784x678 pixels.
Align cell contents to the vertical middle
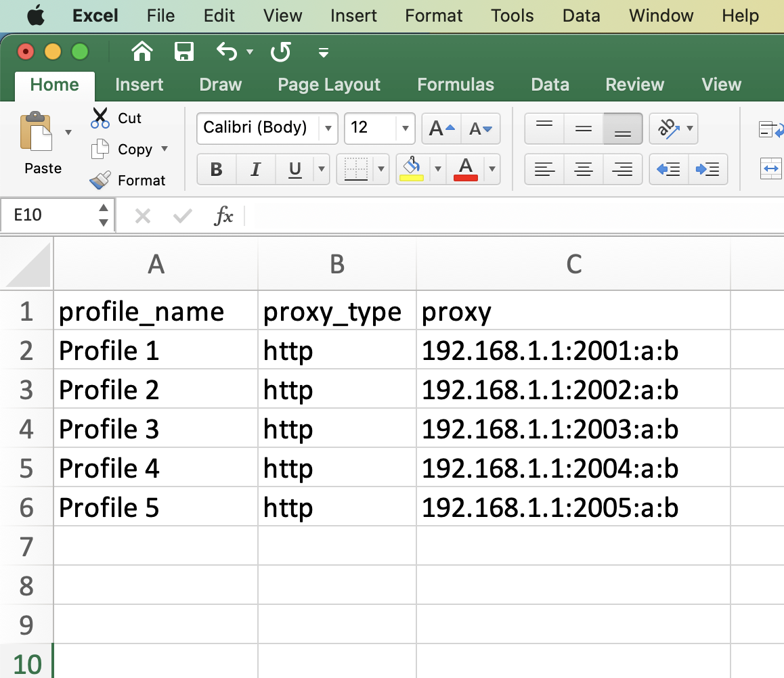[x=584, y=129]
